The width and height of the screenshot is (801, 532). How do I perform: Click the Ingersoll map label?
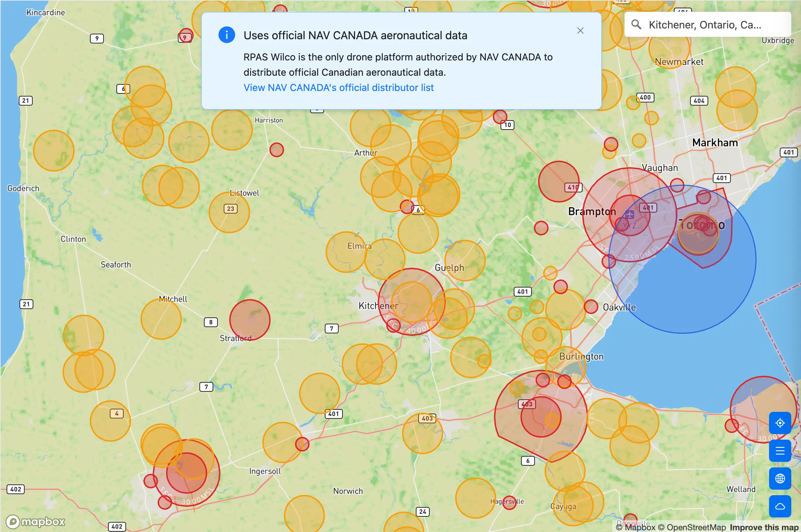[x=265, y=471]
